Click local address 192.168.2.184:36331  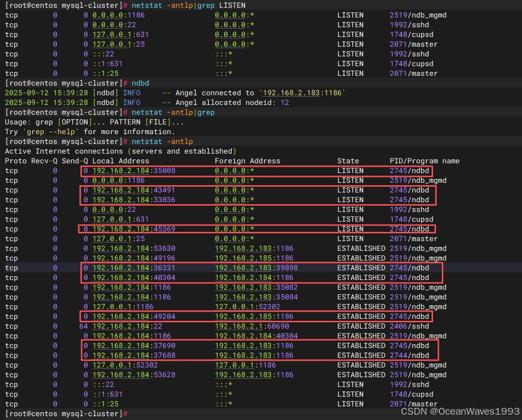(x=134, y=268)
